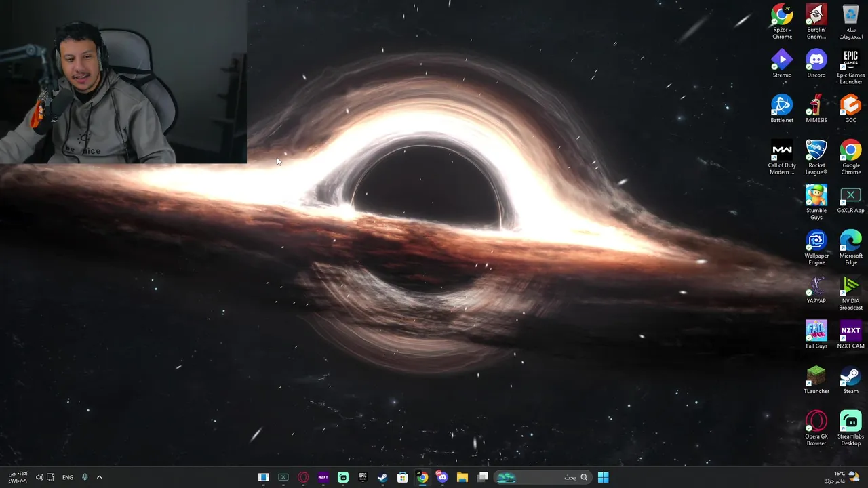Open the 16°C weather widget
Image resolution: width=868 pixels, height=488 pixels.
pos(842,477)
